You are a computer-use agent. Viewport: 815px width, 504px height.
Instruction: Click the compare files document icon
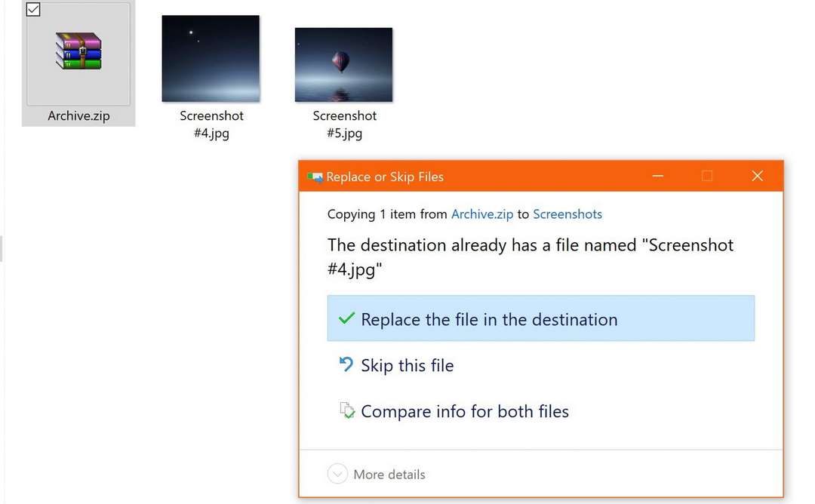click(346, 410)
